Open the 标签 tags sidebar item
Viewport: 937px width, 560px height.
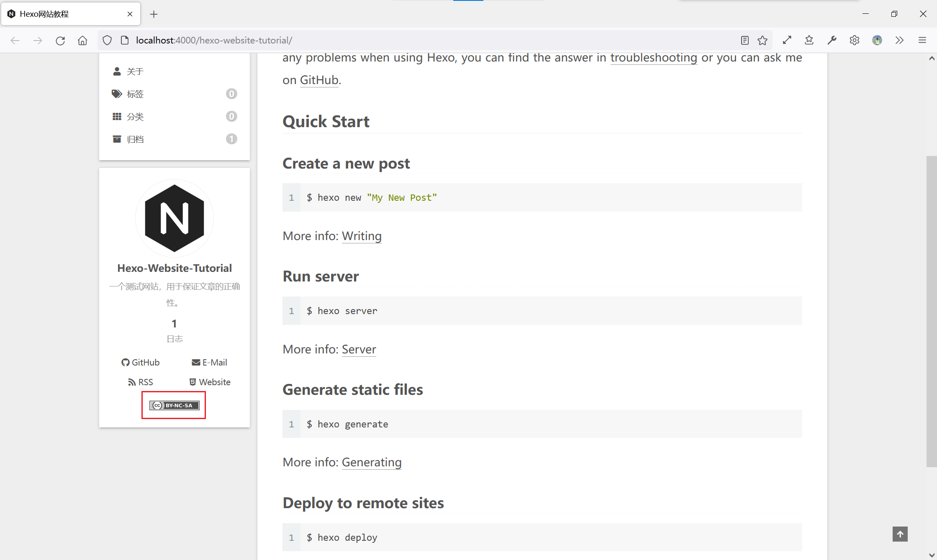(x=135, y=94)
